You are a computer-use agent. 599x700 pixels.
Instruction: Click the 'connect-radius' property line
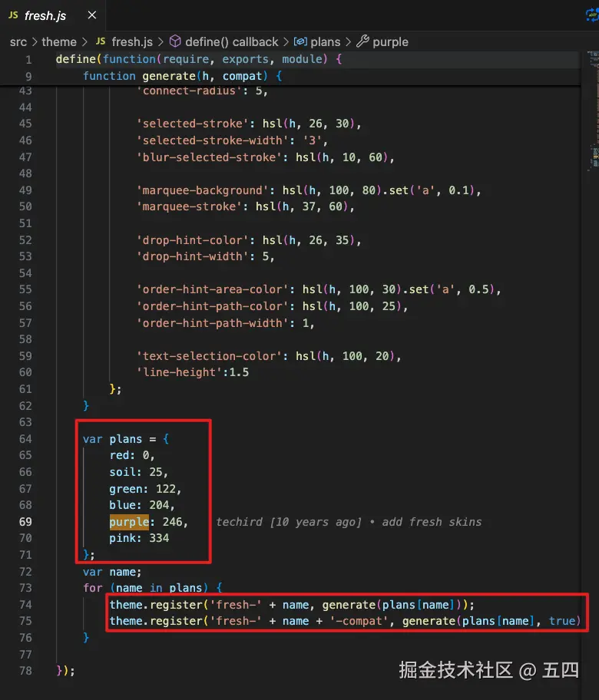pos(202,91)
